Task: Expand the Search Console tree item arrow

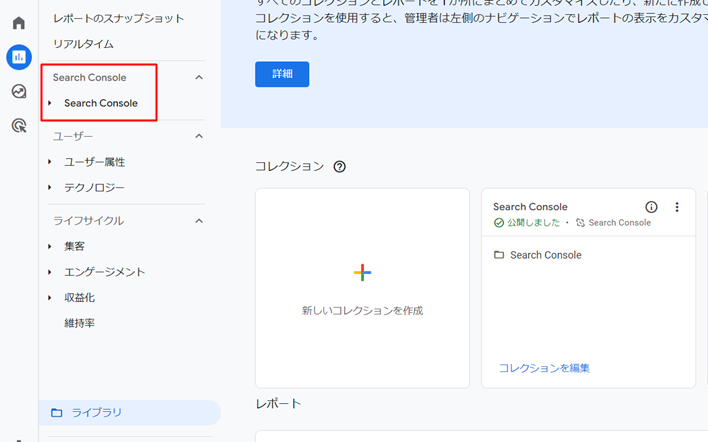Action: click(x=50, y=103)
